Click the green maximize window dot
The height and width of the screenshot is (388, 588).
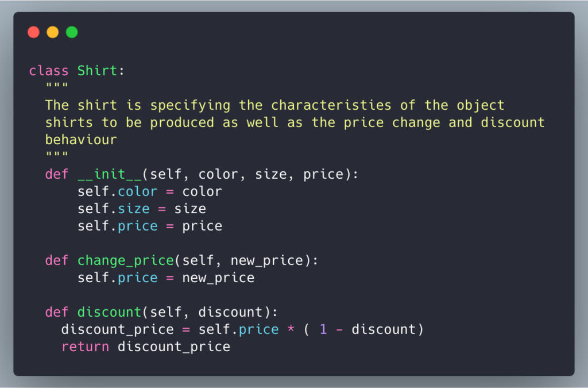(72, 32)
